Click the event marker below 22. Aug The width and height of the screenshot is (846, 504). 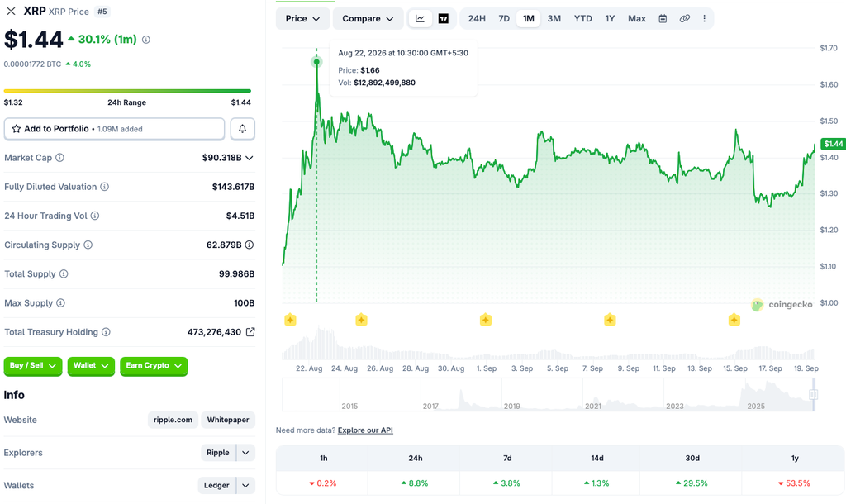pyautogui.click(x=290, y=320)
